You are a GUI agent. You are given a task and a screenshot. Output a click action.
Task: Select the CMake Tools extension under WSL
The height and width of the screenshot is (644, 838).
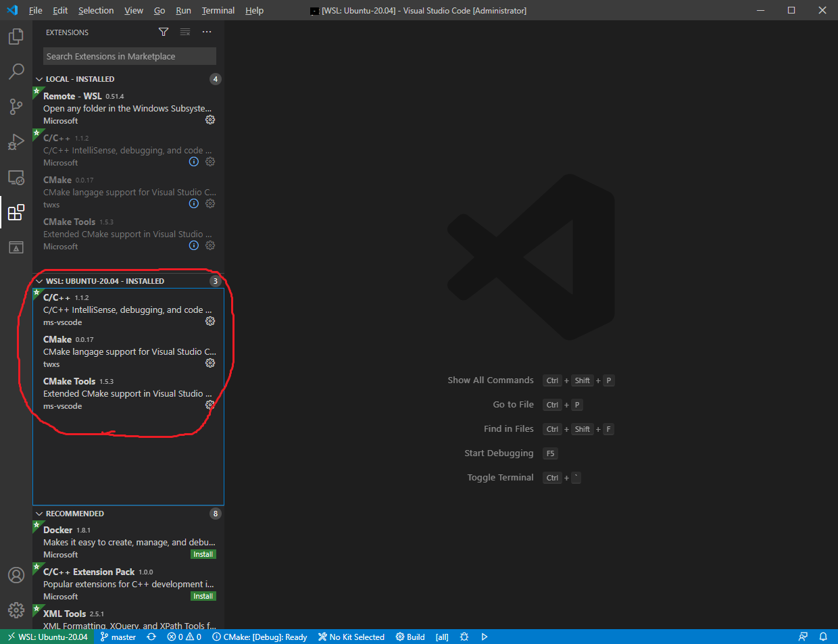point(122,393)
